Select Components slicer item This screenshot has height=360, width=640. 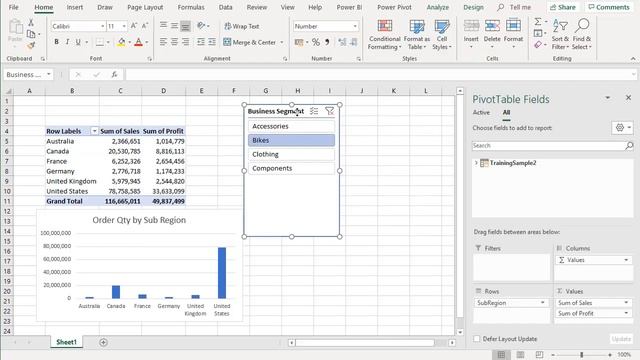(x=291, y=168)
